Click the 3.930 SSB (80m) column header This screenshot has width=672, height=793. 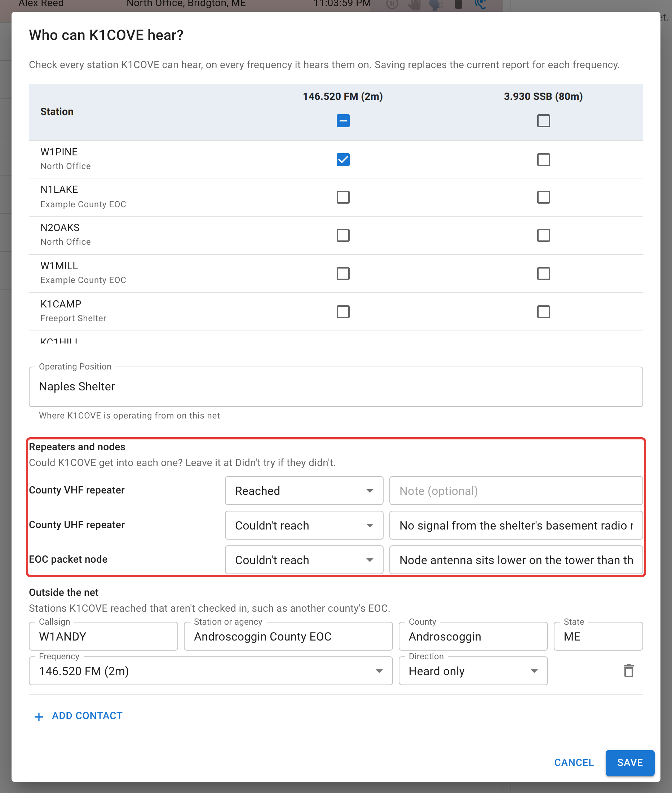click(x=543, y=96)
